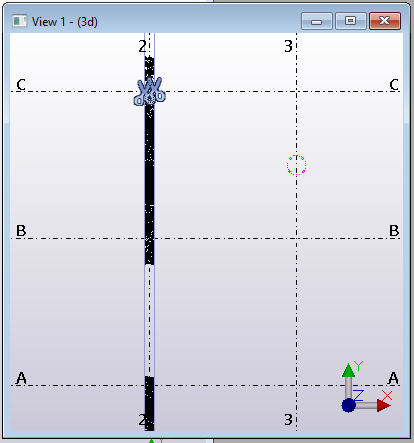The height and width of the screenshot is (443, 414).
Task: Click the scissors cut symbol on the beam
Action: tap(150, 91)
